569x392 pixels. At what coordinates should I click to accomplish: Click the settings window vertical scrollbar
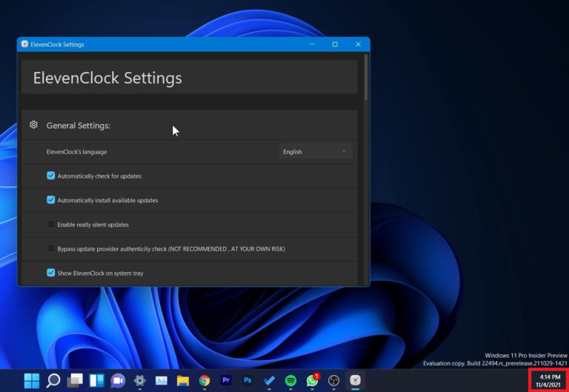(366, 77)
